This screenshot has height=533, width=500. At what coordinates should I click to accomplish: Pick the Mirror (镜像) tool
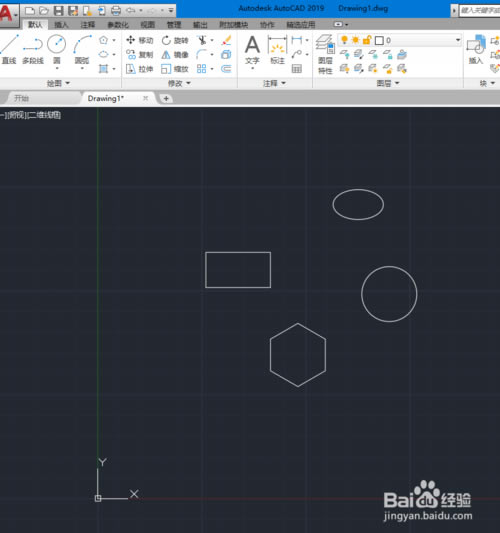pos(175,55)
